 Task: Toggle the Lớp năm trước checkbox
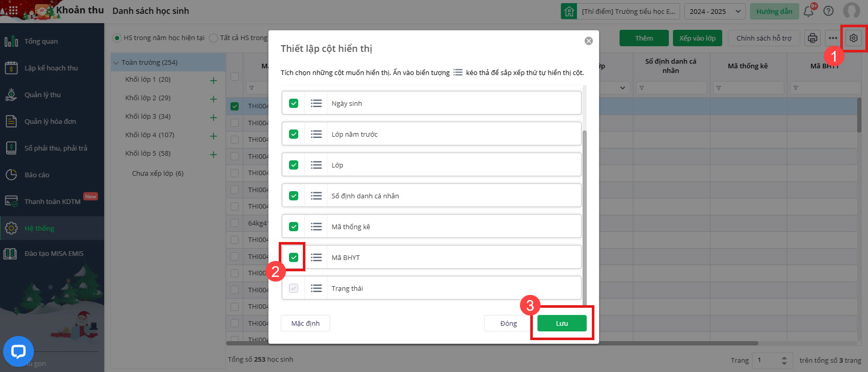coord(294,134)
